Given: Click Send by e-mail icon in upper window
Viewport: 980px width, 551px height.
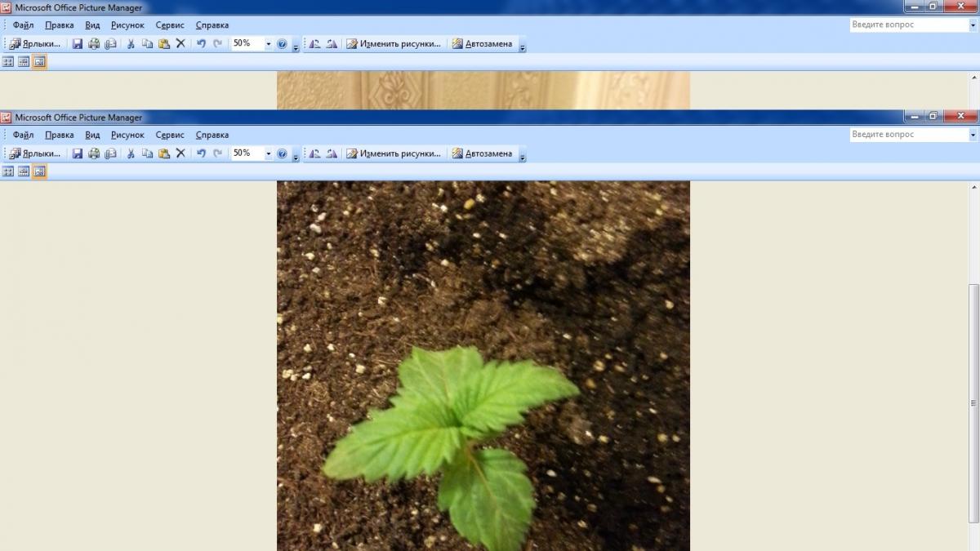Looking at the screenshot, I should click(110, 44).
